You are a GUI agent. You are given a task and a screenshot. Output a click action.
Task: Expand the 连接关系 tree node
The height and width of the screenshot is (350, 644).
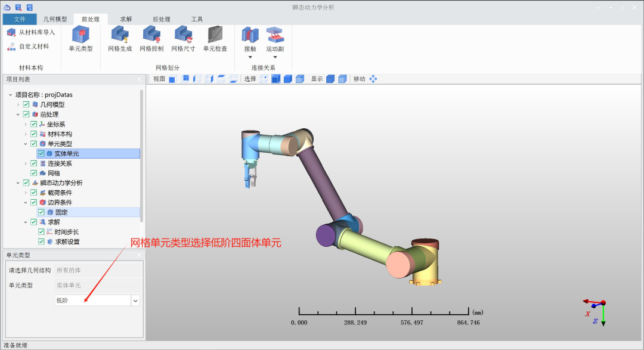pyautogui.click(x=26, y=163)
